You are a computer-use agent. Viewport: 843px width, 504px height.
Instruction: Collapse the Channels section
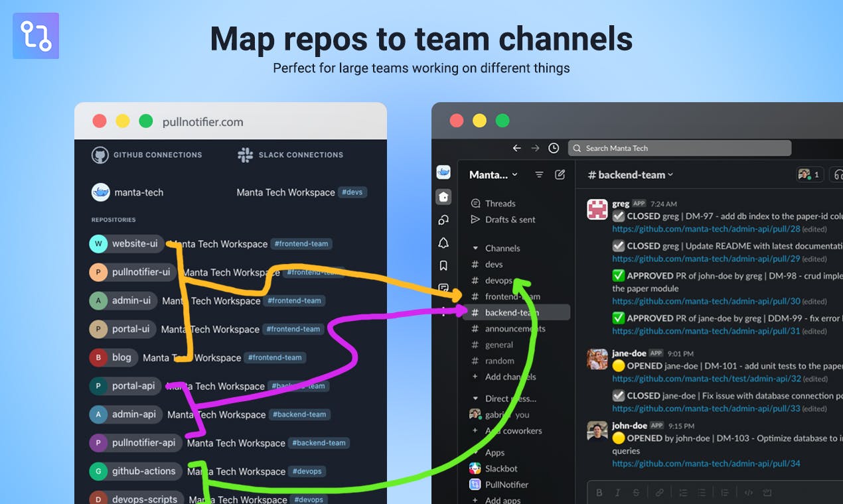(x=475, y=248)
